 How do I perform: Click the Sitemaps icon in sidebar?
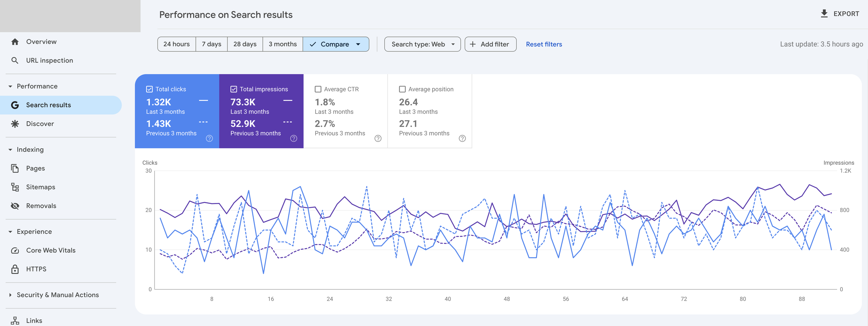coord(15,187)
